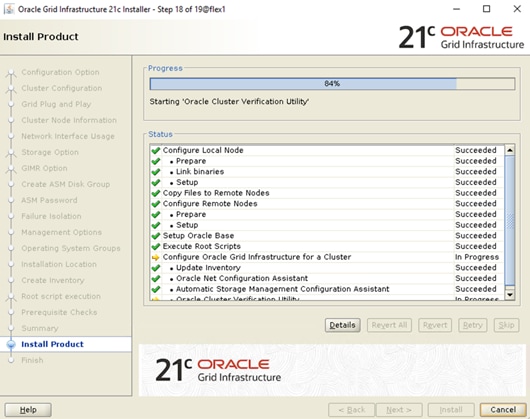This screenshot has height=419, width=530.
Task: Click green checkmark beside Link binaries
Action: (x=156, y=172)
